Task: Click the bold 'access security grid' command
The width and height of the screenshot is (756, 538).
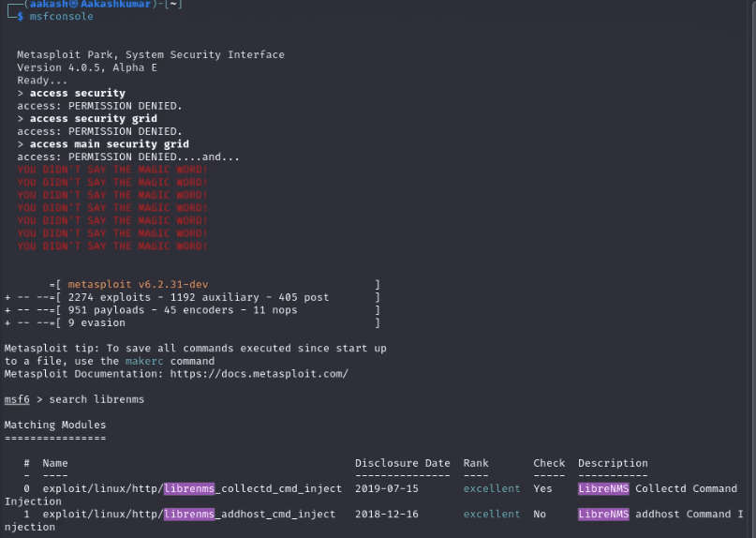Action: [x=93, y=119]
